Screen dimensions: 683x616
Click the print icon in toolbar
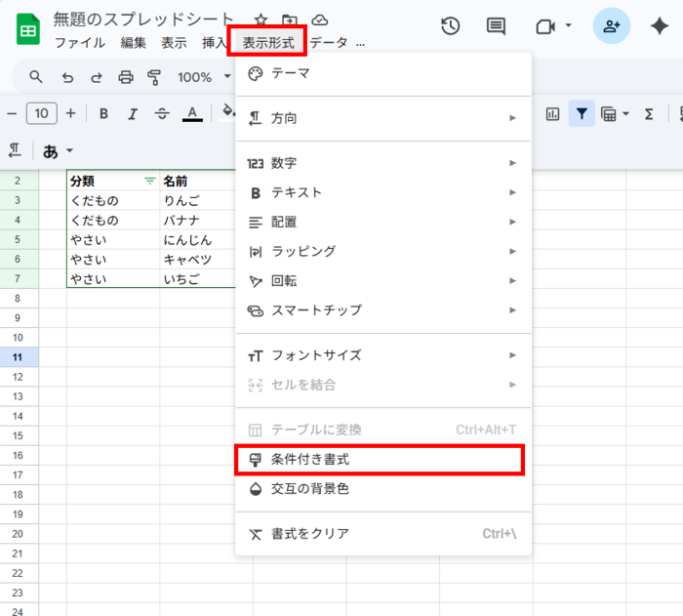(x=125, y=77)
